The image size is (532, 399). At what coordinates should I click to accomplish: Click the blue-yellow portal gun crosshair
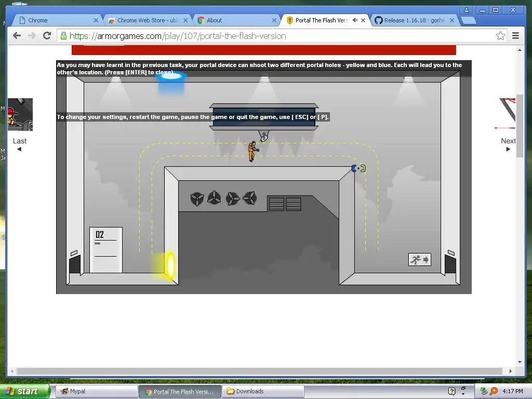pos(358,168)
